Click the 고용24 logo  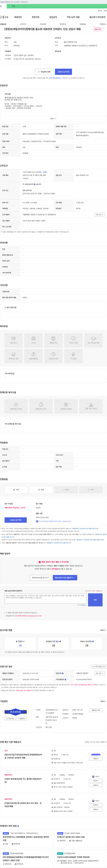pyautogui.click(x=4, y=17)
